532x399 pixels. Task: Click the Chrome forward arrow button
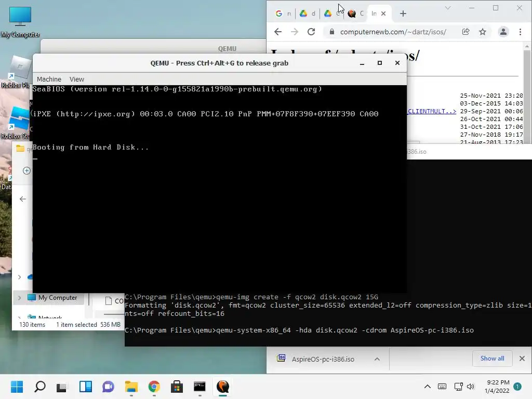tap(295, 32)
